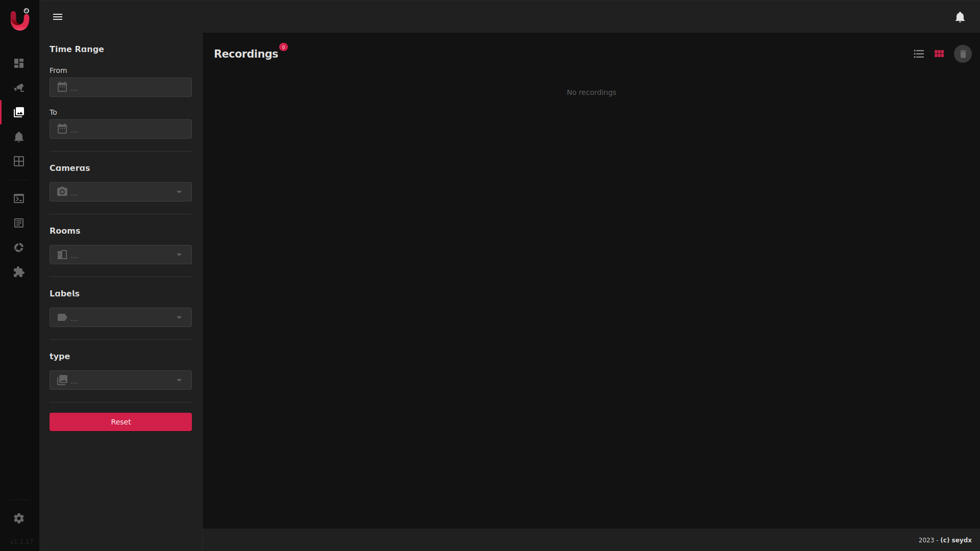Delete all recordings via trash button
Image resolution: width=980 pixels, height=551 pixels.
pos(963,54)
